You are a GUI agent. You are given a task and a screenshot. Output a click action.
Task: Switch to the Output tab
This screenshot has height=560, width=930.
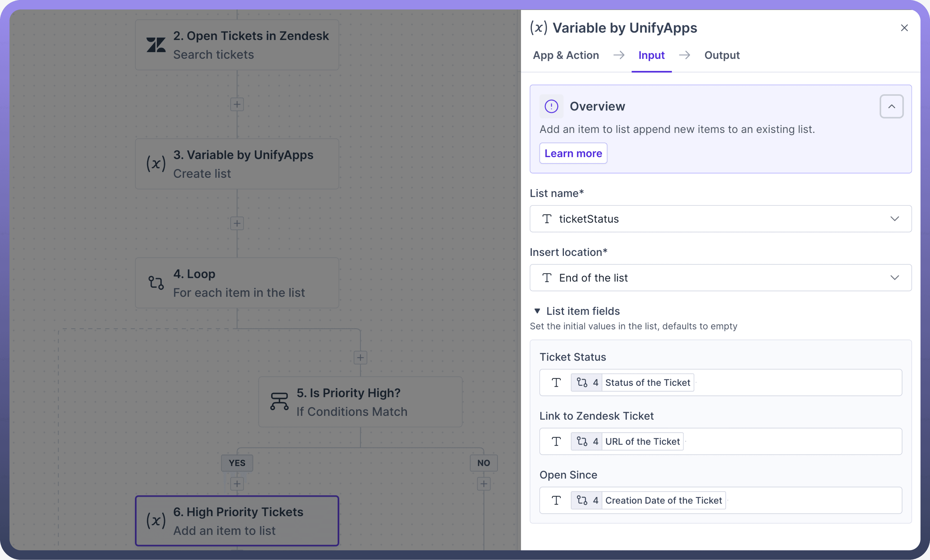[722, 55]
